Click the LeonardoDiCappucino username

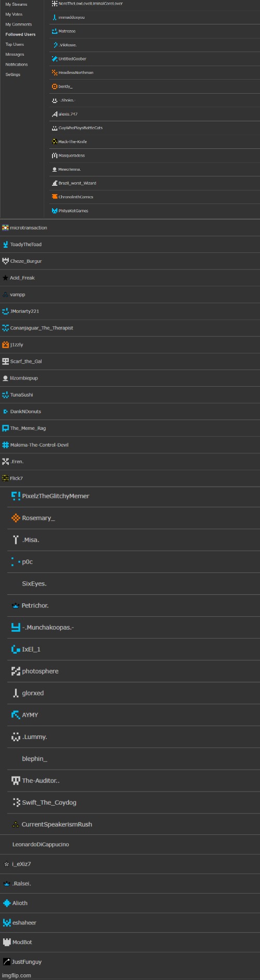(x=41, y=844)
